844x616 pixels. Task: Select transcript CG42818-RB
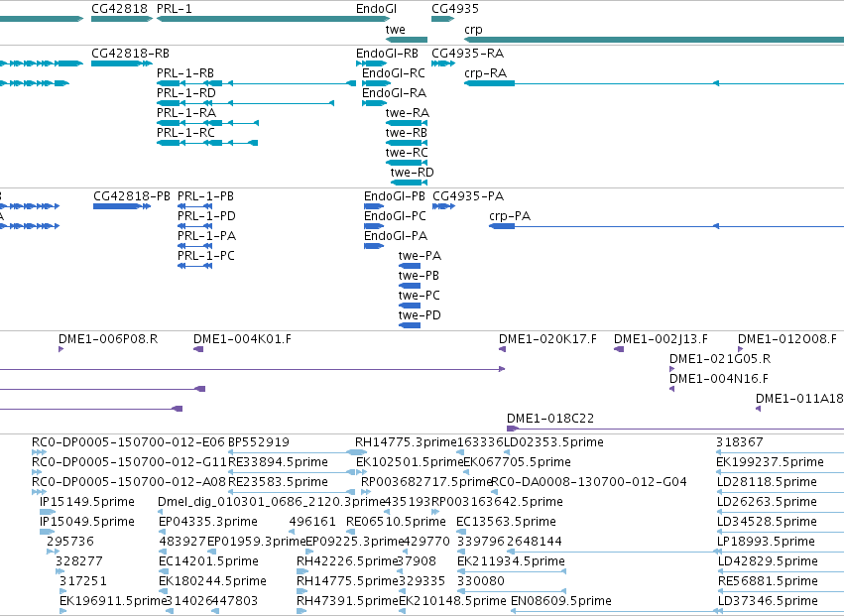point(122,63)
